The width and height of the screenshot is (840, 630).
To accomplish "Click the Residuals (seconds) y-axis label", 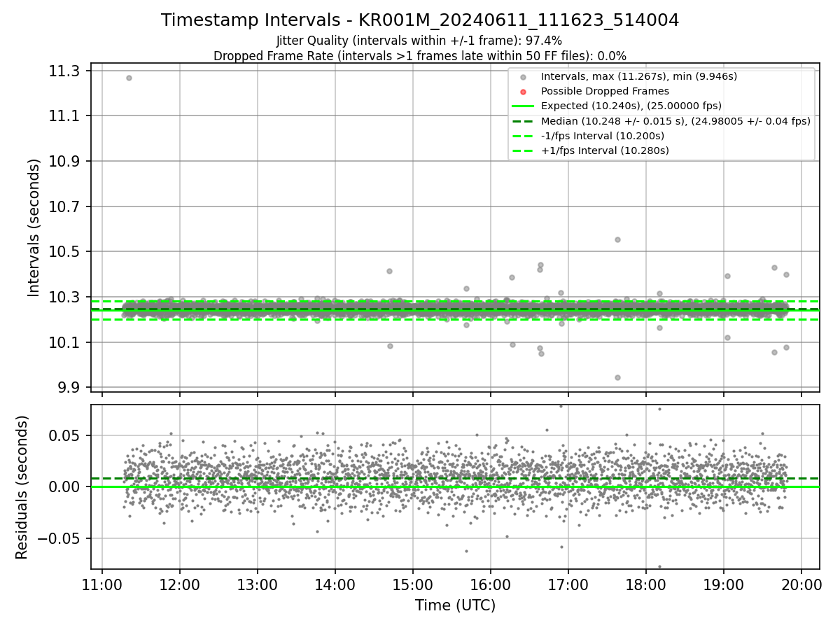I will pos(22,487).
